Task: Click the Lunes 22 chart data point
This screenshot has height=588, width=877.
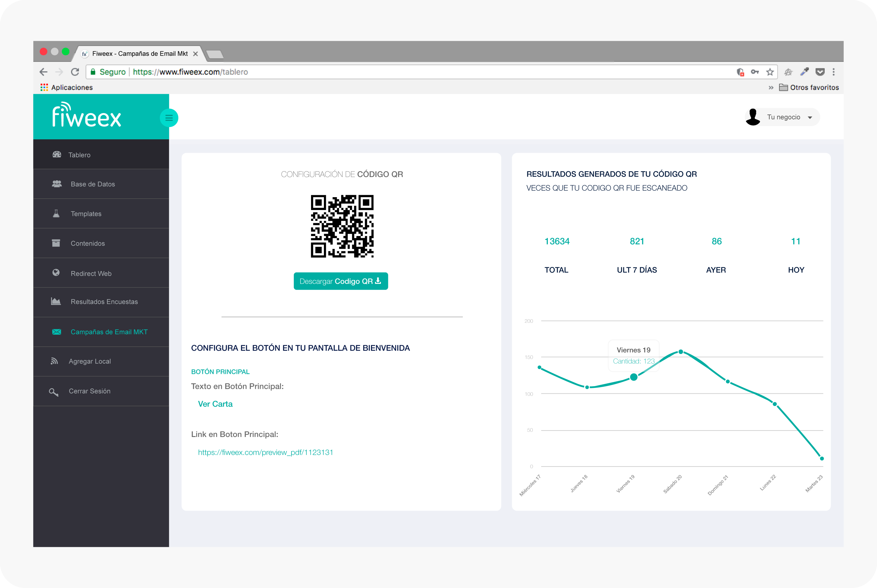Action: pos(775,404)
